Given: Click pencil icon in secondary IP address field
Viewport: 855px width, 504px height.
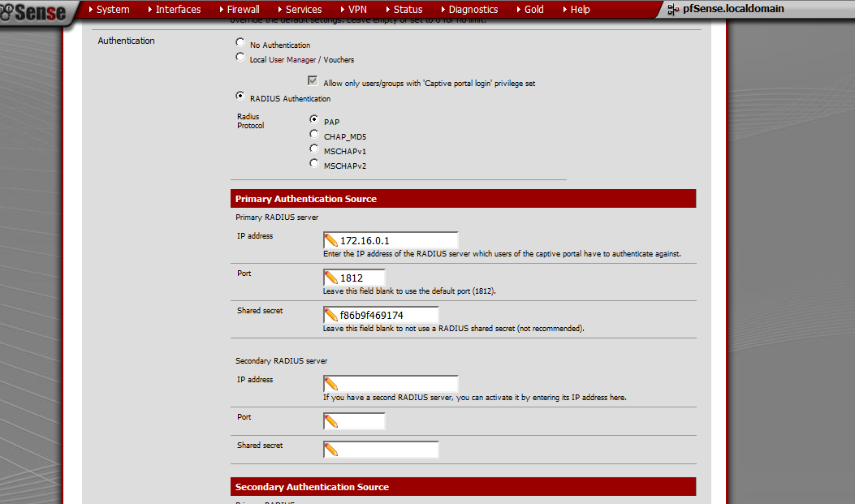Looking at the screenshot, I should (x=331, y=384).
